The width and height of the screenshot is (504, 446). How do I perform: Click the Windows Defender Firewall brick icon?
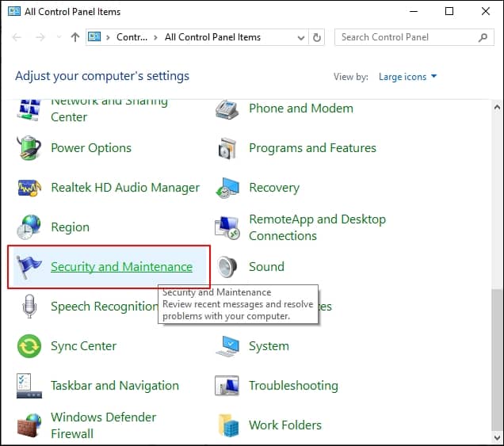coord(29,425)
